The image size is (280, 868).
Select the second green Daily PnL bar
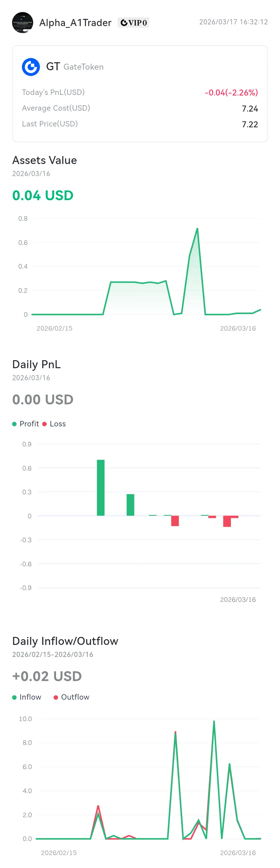click(x=130, y=505)
